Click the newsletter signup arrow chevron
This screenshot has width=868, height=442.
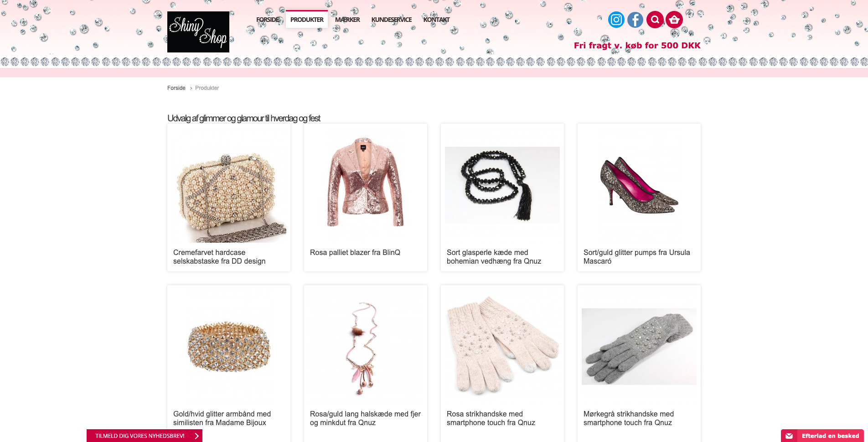196,436
